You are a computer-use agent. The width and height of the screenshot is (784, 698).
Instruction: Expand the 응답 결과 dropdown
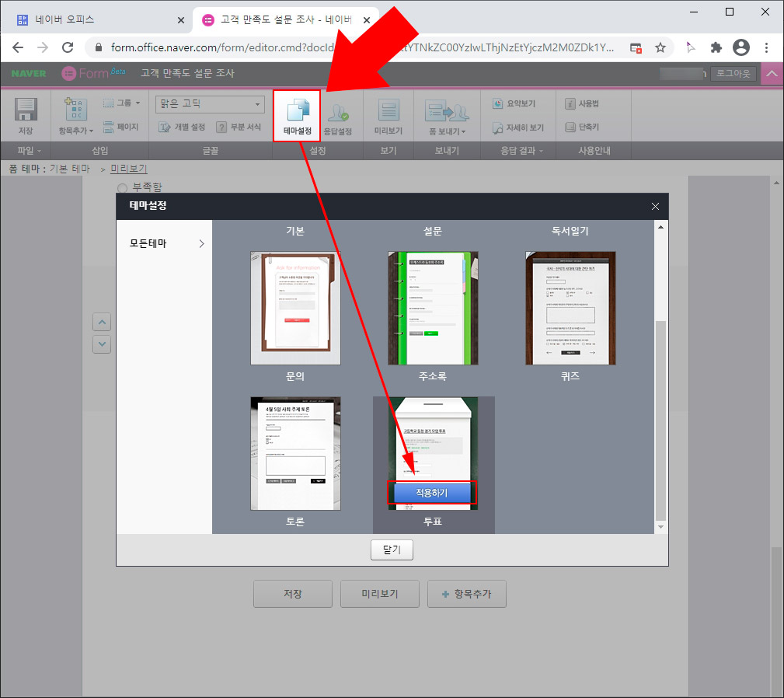[521, 151]
